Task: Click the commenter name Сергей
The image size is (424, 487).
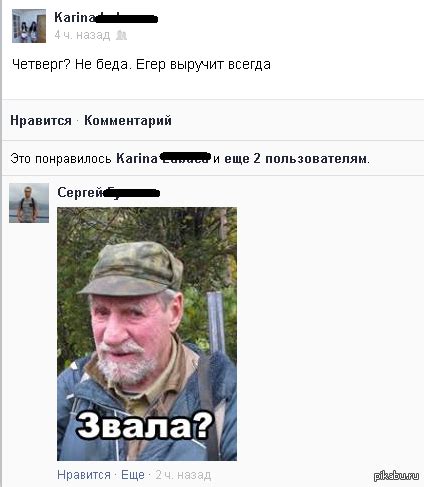Action: point(81,192)
